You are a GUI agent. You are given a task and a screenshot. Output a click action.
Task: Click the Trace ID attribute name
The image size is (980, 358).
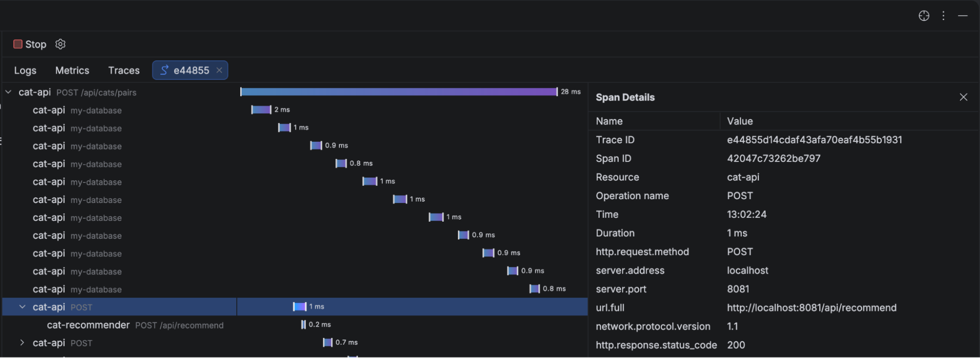coord(615,140)
